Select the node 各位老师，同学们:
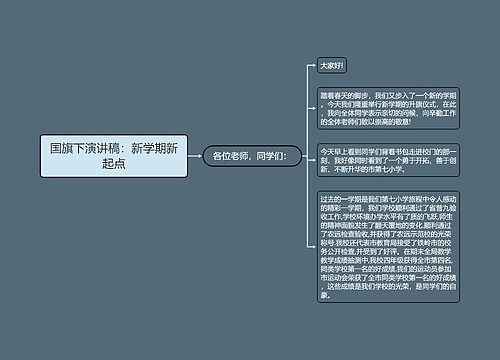Screen dimensions: 500x360 pyautogui.click(x=252, y=156)
